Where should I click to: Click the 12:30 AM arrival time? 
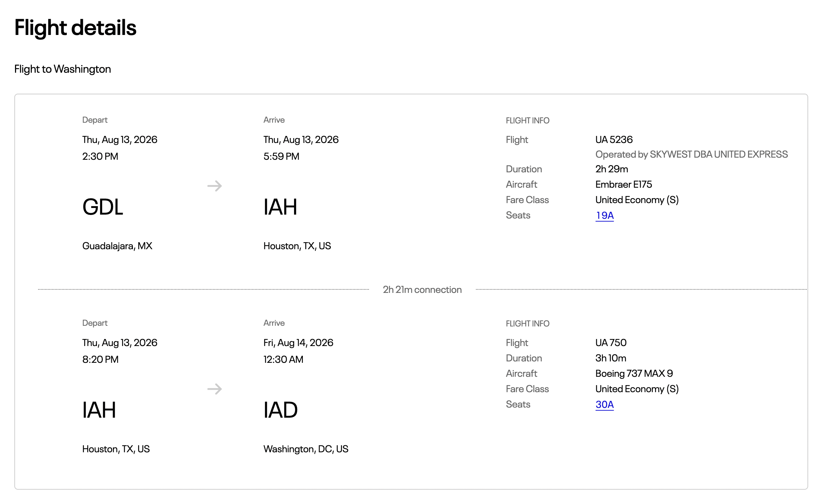tap(284, 360)
